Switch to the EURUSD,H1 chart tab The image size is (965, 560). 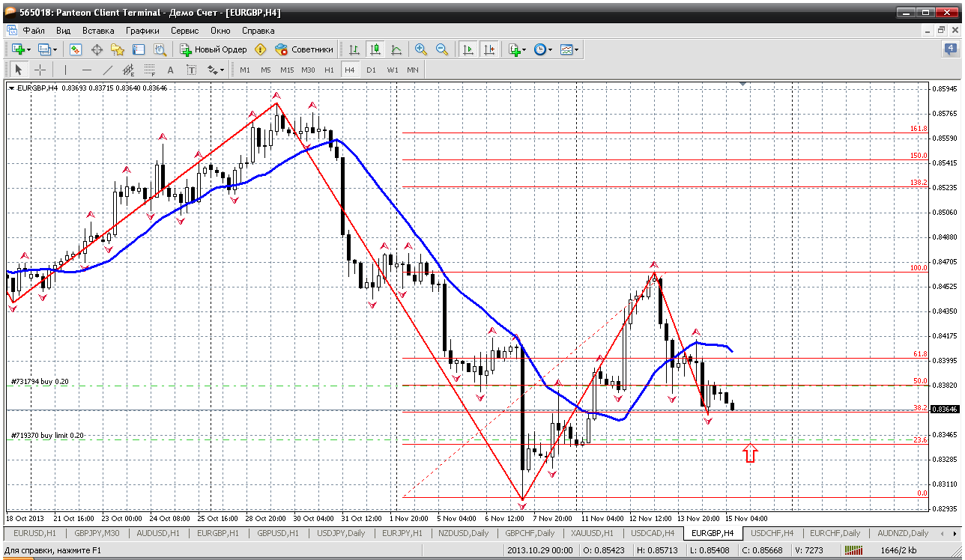35,533
